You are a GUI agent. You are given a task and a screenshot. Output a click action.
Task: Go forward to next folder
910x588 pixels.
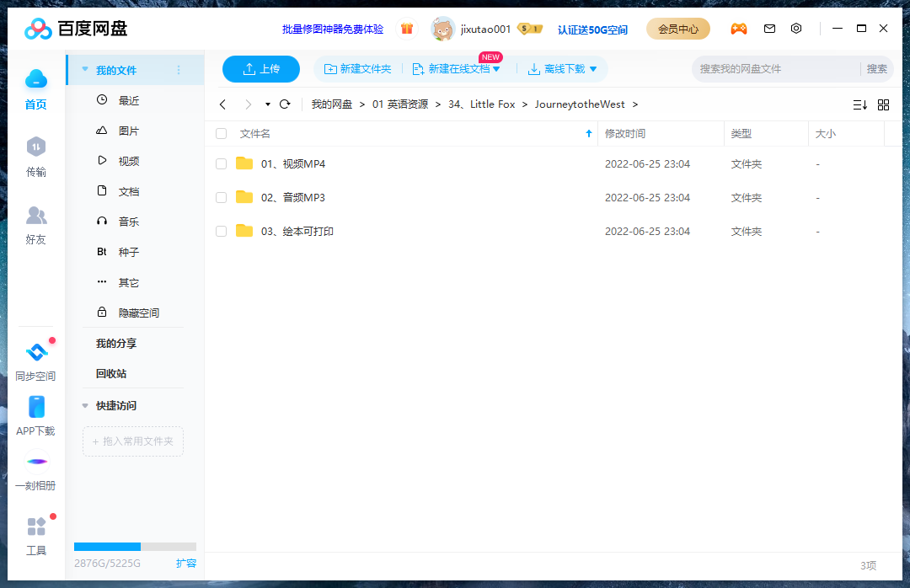(x=249, y=104)
